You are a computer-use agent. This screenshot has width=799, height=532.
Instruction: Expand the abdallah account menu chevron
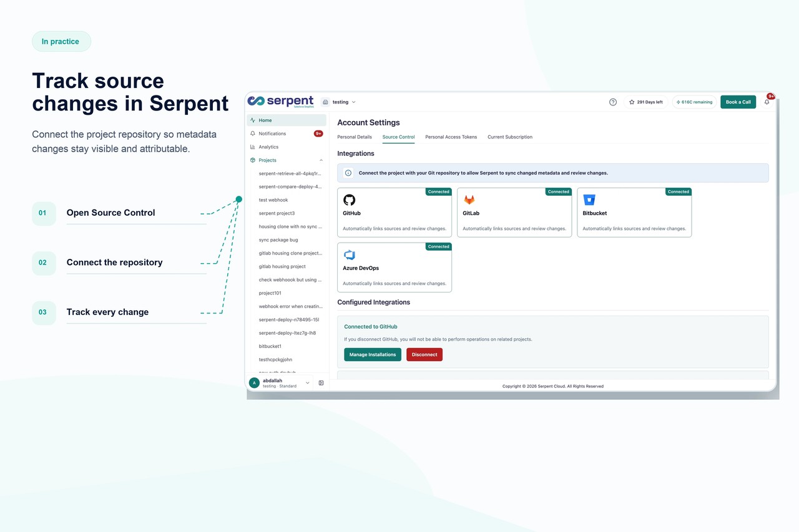307,383
